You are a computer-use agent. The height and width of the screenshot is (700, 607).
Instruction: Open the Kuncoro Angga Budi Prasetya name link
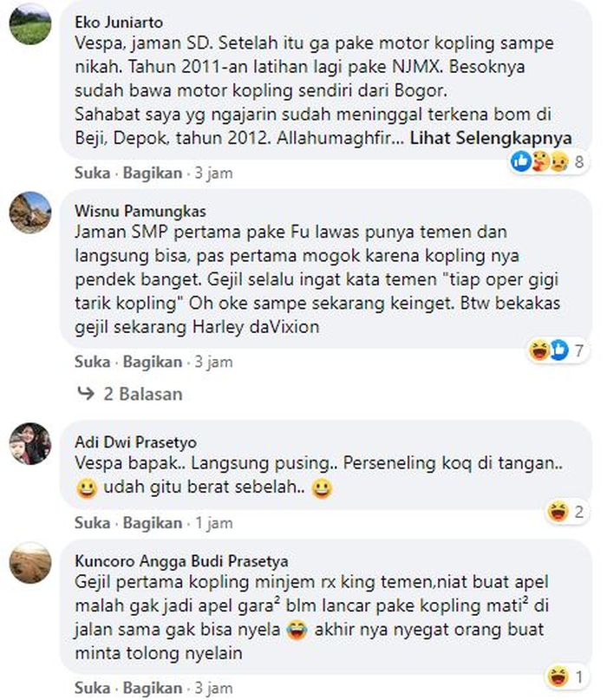[181, 561]
